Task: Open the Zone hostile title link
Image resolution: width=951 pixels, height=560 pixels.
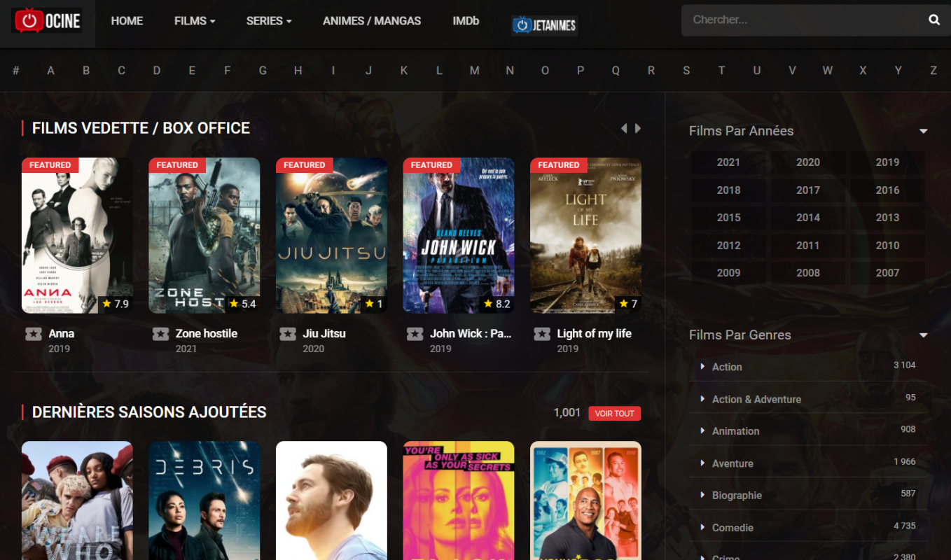Action: tap(207, 334)
